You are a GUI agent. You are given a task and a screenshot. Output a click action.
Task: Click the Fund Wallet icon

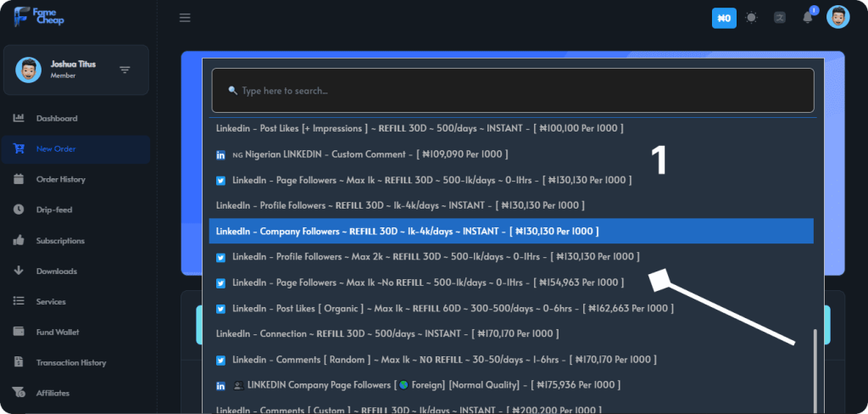tap(19, 332)
